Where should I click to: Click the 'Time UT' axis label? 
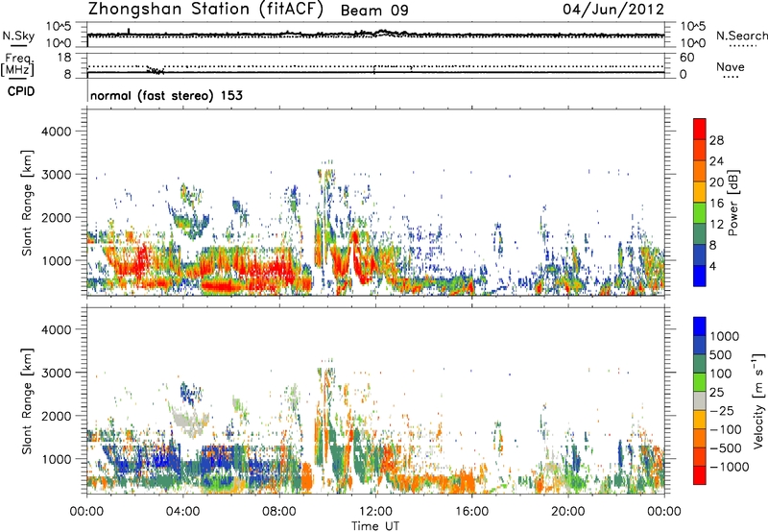coord(375,525)
